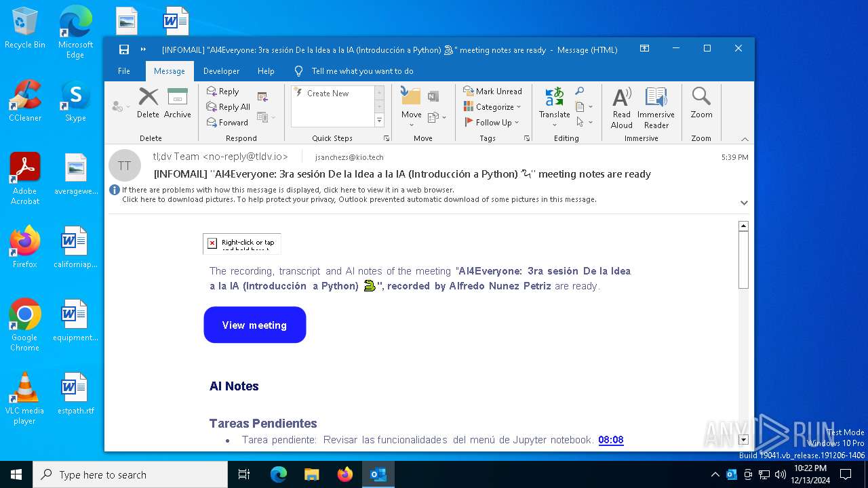Open File Explorer from taskbar
868x488 pixels.
311,474
